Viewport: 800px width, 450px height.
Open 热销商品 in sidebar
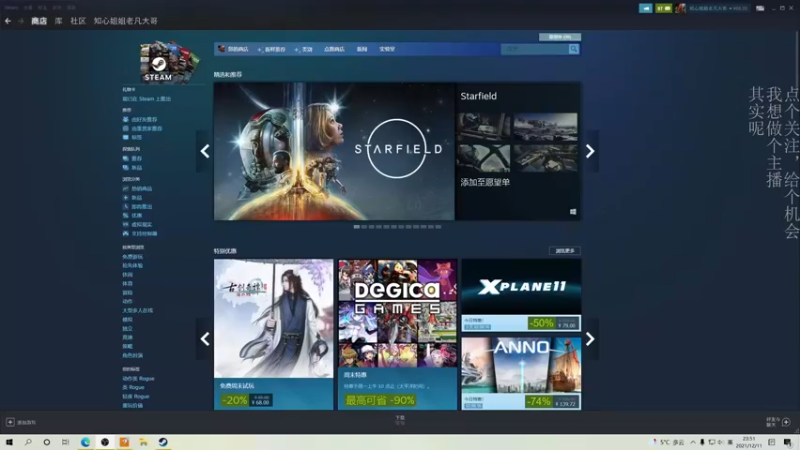137,189
